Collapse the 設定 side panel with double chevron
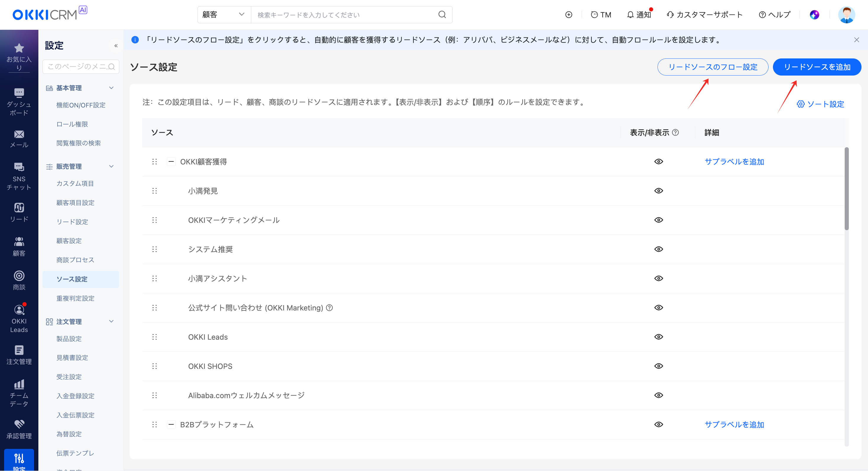The image size is (868, 471). point(116,45)
